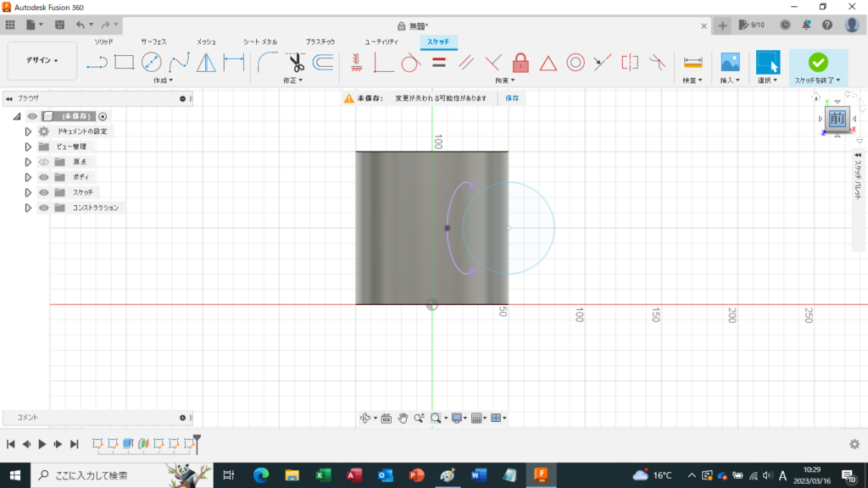Apply the MidPoint triangle constraint

pyautogui.click(x=548, y=63)
